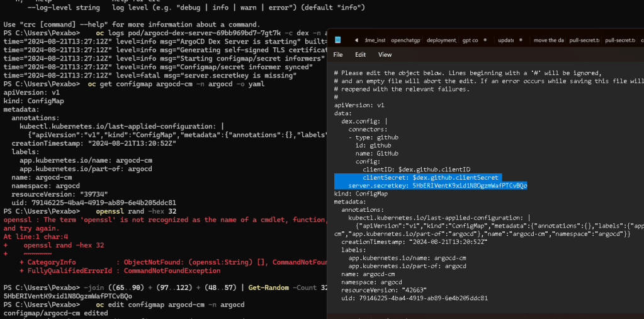The image size is (644, 319).
Task: Switch to the 'openchatgp' Notepad tab
Action: [406, 40]
